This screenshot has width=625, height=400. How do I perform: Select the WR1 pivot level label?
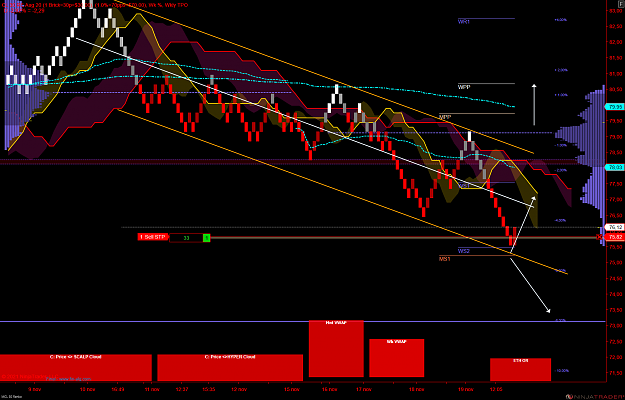coord(464,22)
